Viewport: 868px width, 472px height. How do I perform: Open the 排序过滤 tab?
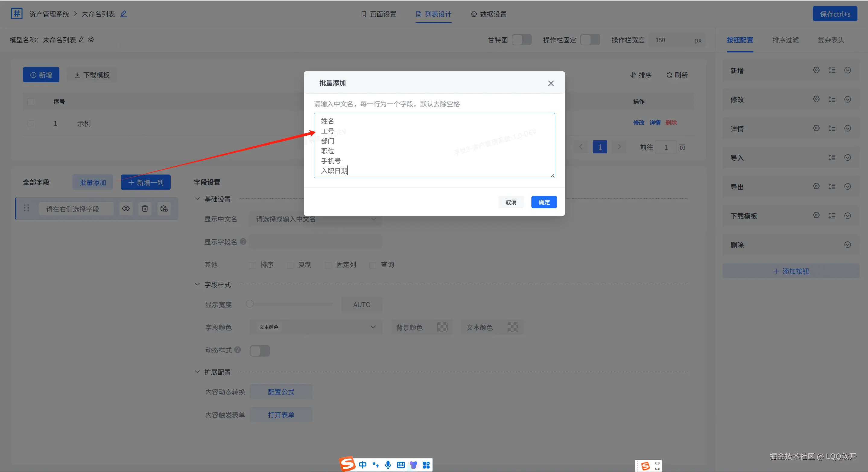coord(785,40)
